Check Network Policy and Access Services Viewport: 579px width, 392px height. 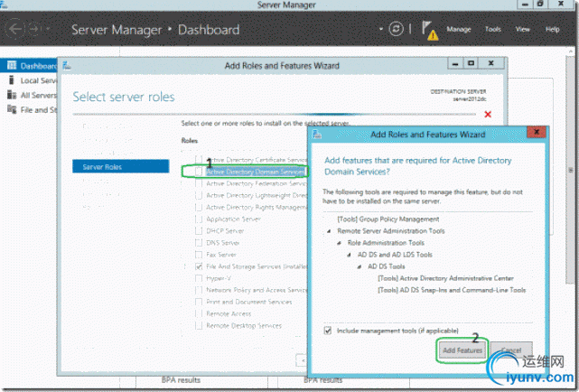199,290
